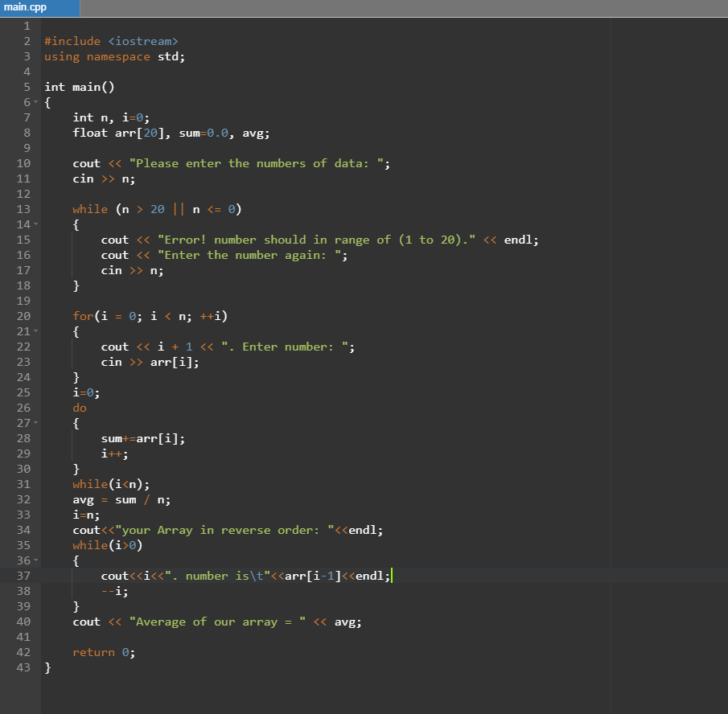The image size is (728, 714).
Task: Collapse the main function fold at line 6
Action: tap(37, 102)
